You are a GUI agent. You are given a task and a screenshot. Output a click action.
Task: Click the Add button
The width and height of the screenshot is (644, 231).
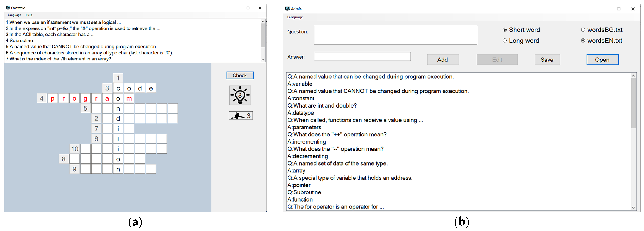coord(443,60)
